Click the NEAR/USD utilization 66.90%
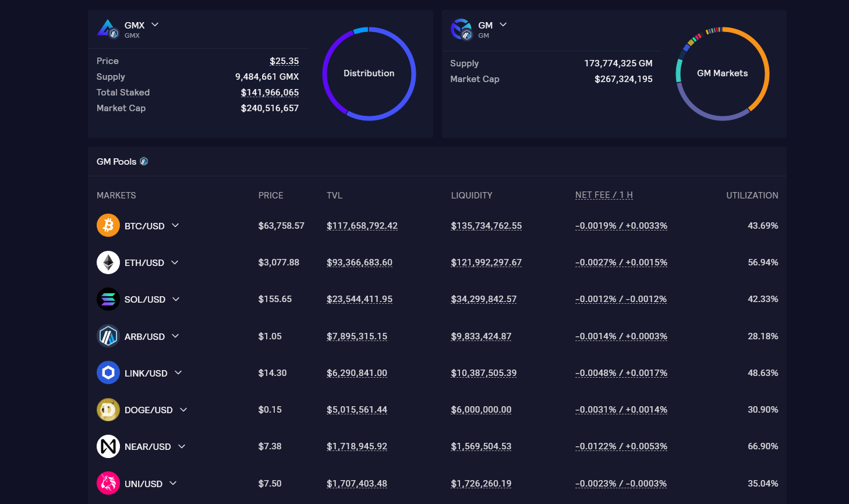This screenshot has height=504, width=849. click(763, 446)
